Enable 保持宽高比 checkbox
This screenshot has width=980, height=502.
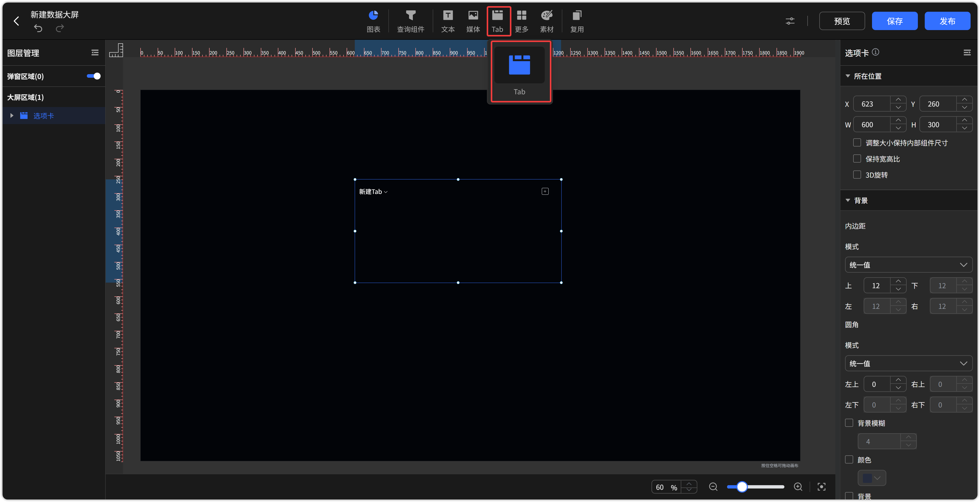(857, 158)
